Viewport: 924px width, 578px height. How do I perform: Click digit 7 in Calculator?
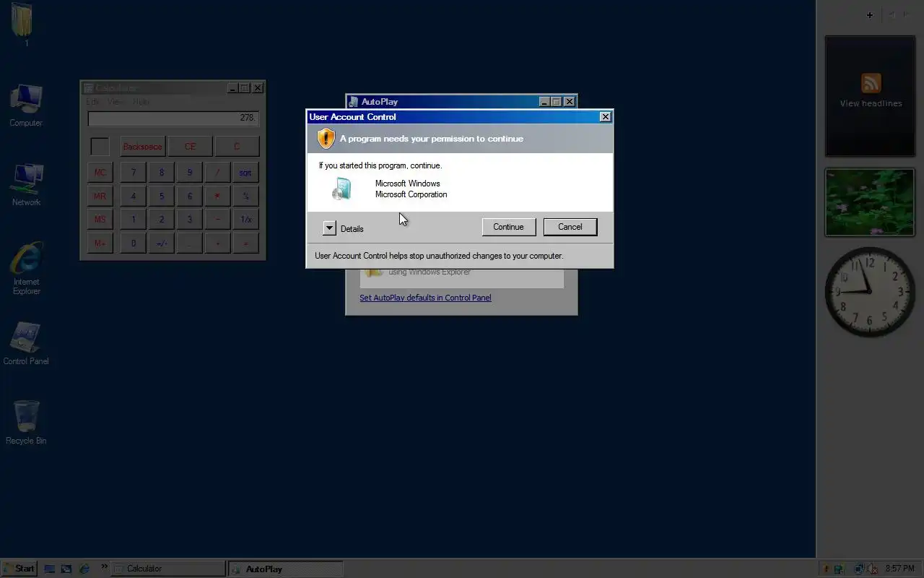click(x=133, y=173)
